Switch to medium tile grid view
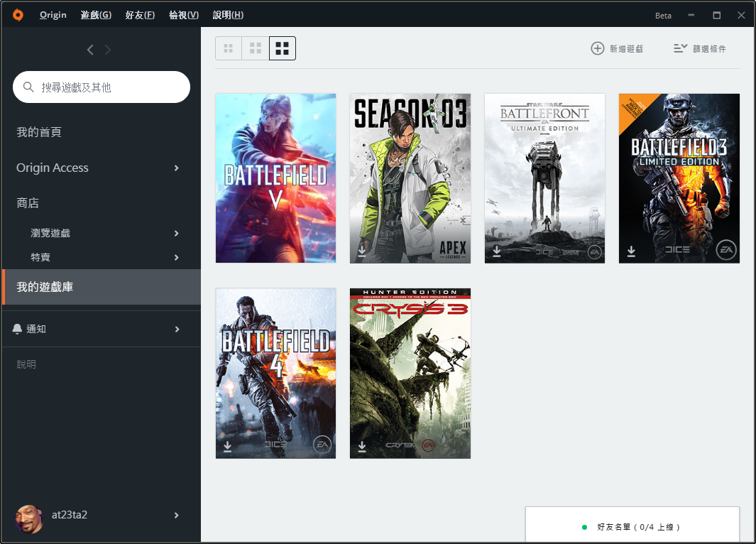The width and height of the screenshot is (756, 544). [255, 48]
